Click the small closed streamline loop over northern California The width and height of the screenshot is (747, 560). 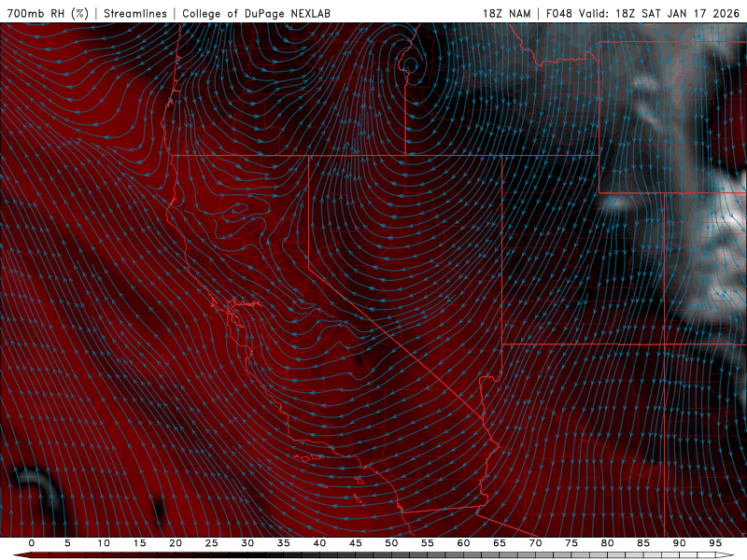(240, 208)
